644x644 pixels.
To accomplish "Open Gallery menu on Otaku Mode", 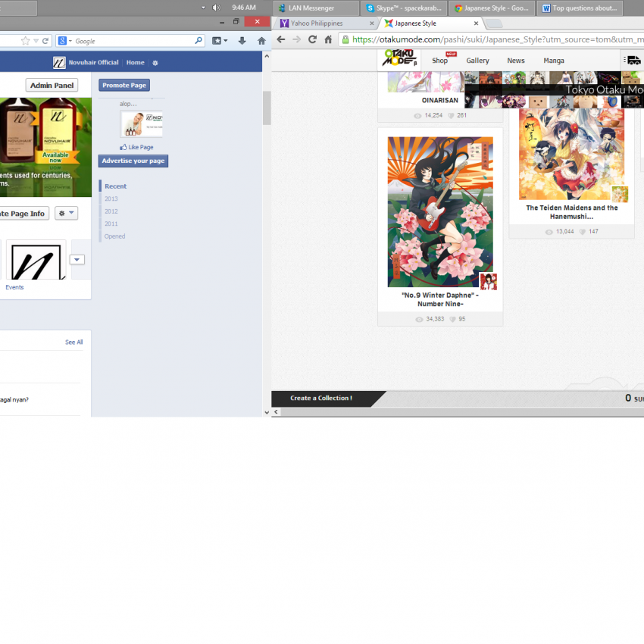I will point(477,61).
